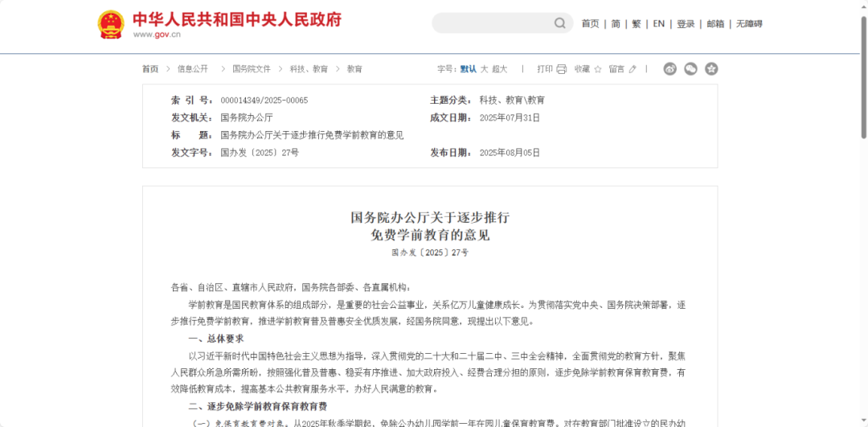Image resolution: width=868 pixels, height=427 pixels.
Task: Switch to traditional Chinese 繁
Action: (x=636, y=24)
